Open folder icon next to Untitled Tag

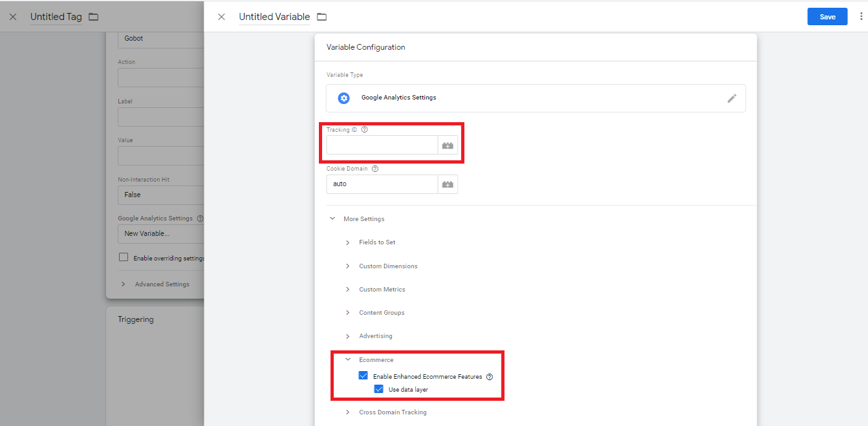[x=93, y=17]
